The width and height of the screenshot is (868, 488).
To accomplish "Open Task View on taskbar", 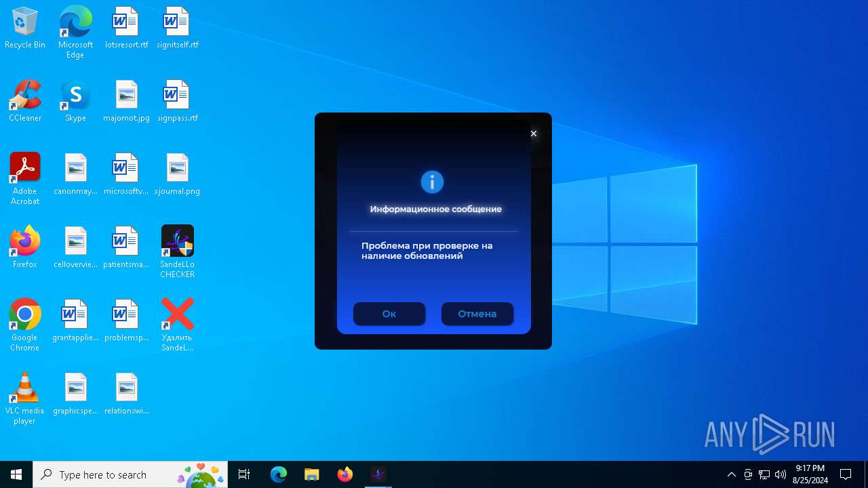I will tap(244, 474).
